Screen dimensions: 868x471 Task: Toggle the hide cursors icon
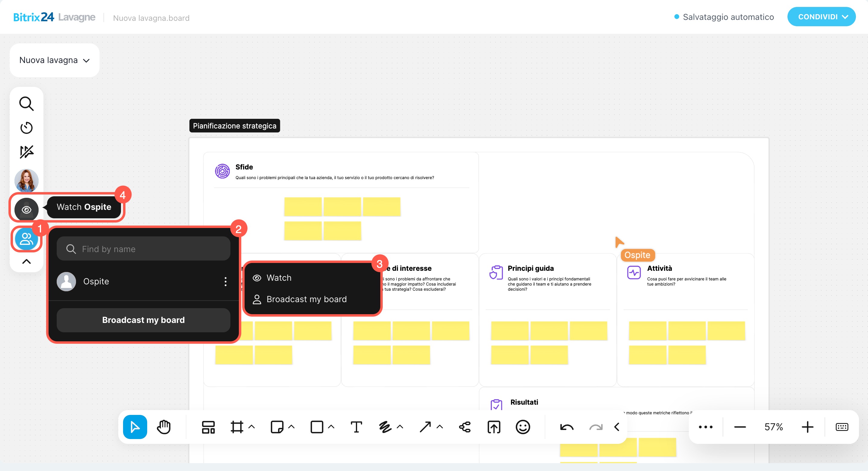click(x=26, y=152)
